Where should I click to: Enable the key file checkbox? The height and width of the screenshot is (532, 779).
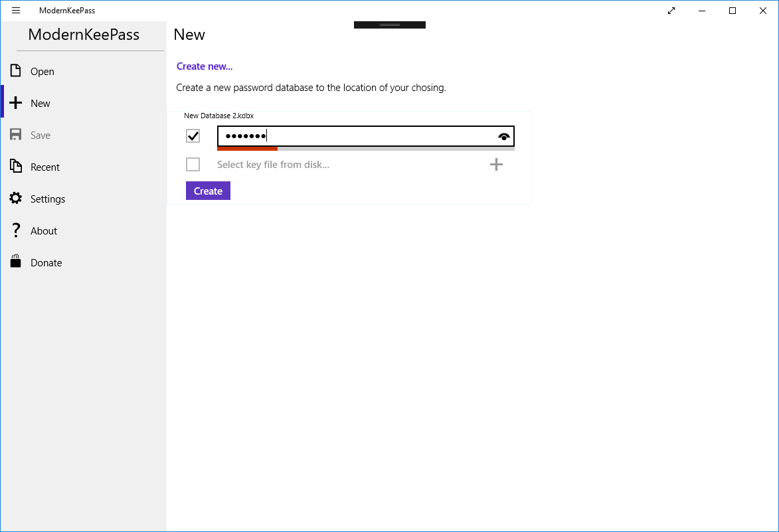[x=193, y=165]
